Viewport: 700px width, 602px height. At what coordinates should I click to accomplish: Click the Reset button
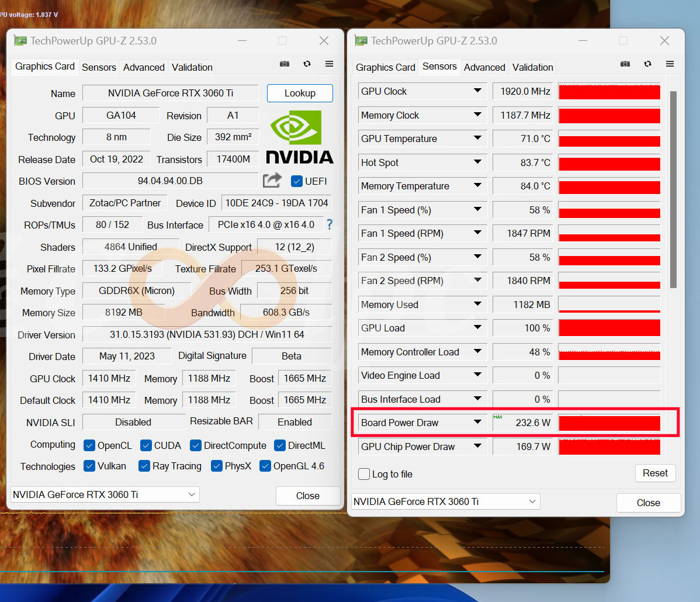(655, 473)
